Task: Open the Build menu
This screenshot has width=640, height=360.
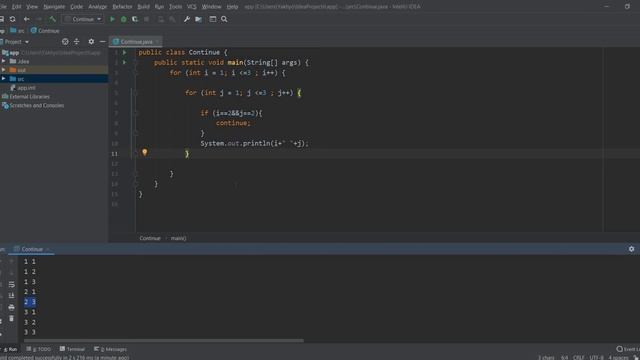Action: 143,7
